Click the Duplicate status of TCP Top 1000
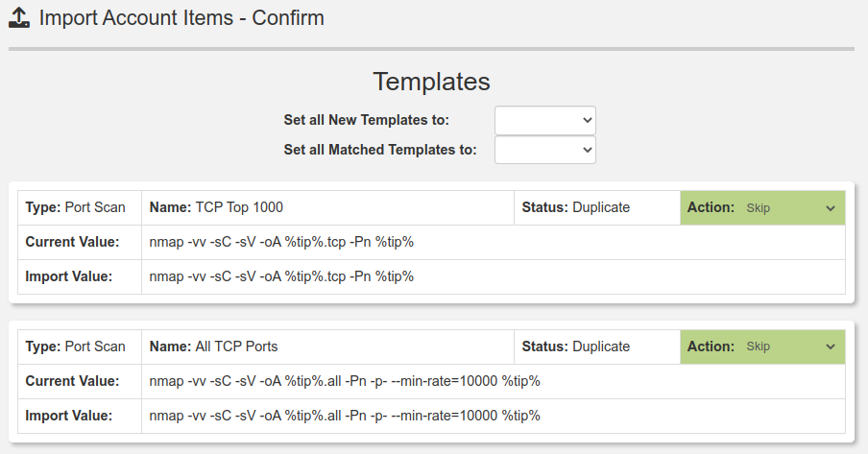The width and height of the screenshot is (868, 454). (600, 207)
